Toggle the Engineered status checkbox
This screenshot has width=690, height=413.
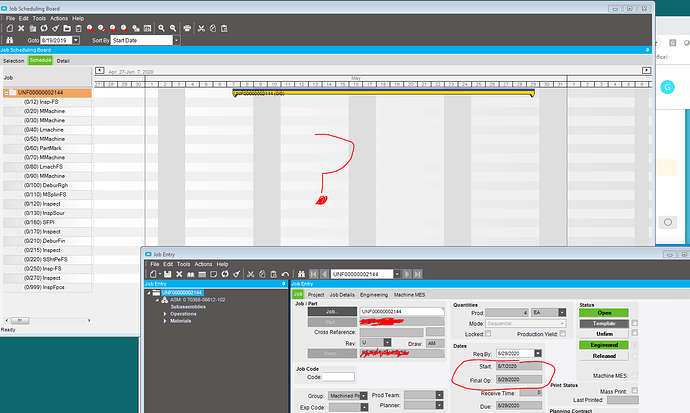[x=635, y=345]
